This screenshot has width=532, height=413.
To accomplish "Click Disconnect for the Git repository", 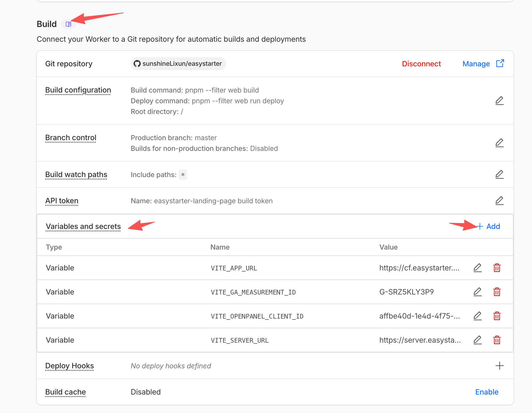I will [421, 64].
